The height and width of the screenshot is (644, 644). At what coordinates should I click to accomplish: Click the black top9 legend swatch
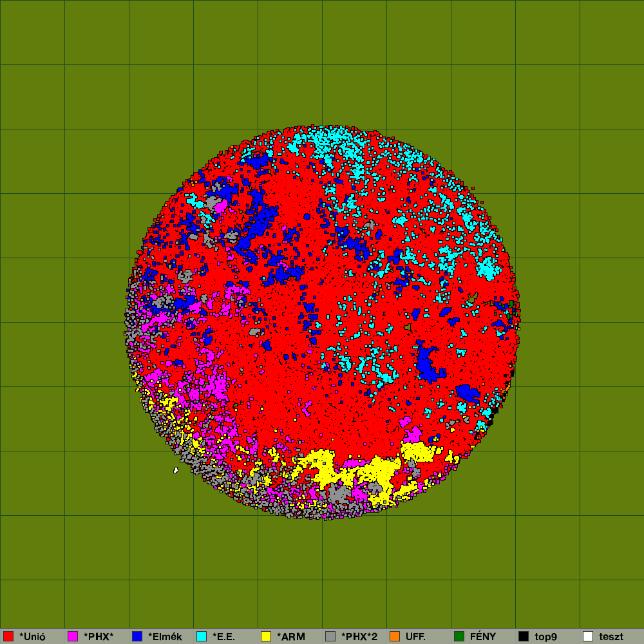click(x=524, y=636)
